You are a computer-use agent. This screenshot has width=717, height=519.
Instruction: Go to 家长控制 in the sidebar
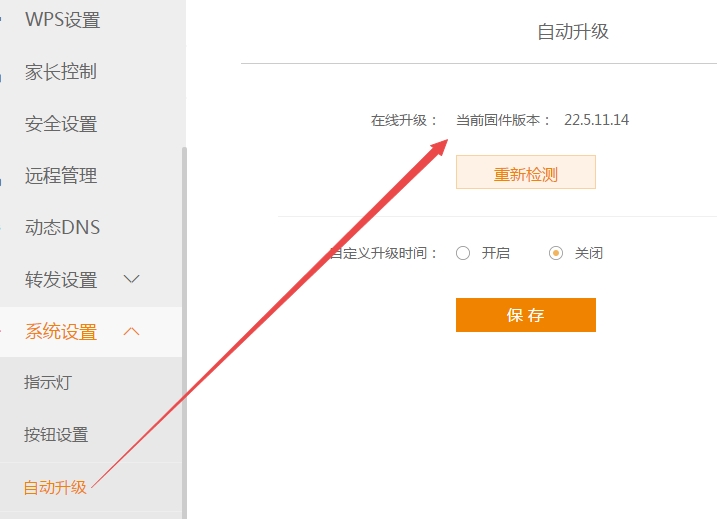click(x=60, y=72)
